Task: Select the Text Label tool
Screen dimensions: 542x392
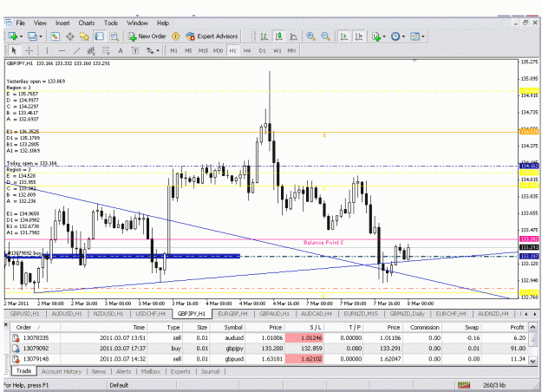Action: pyautogui.click(x=135, y=51)
